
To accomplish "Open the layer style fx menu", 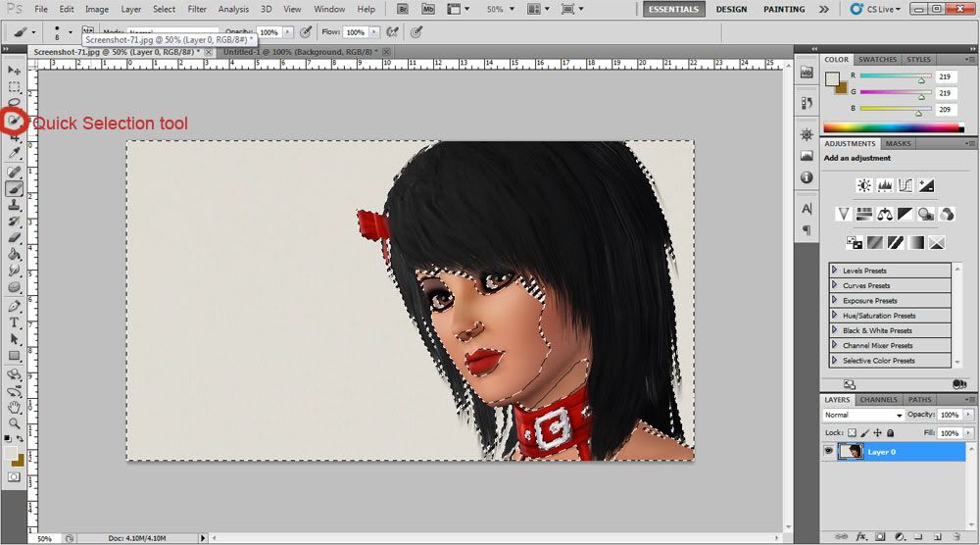I will pos(861,536).
